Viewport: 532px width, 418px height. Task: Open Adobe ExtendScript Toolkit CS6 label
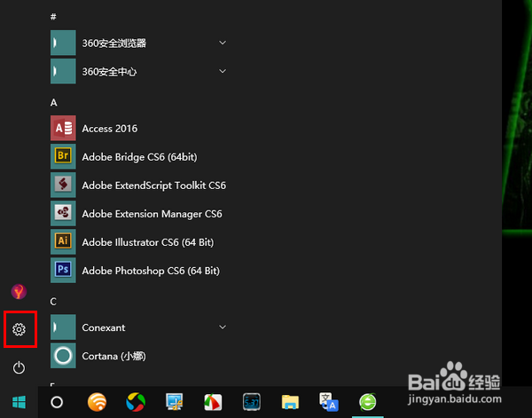pos(154,185)
